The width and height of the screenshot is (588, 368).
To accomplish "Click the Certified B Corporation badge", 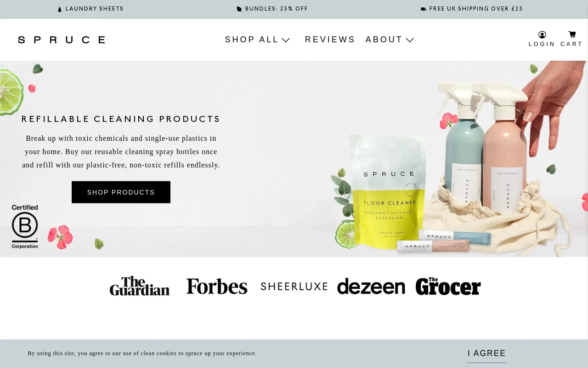I will (x=25, y=227).
